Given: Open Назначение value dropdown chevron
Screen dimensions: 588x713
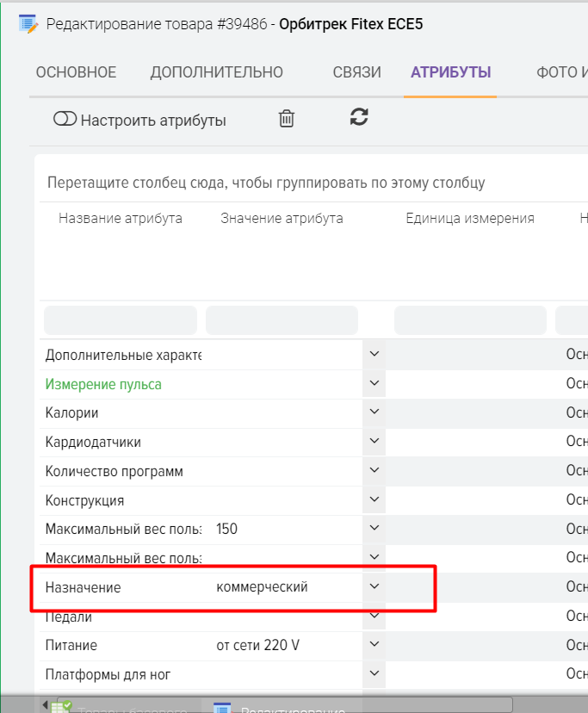Looking at the screenshot, I should click(374, 586).
